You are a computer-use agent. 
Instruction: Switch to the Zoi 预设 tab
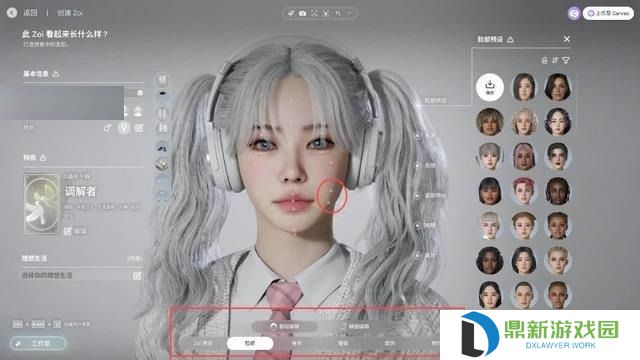203,343
